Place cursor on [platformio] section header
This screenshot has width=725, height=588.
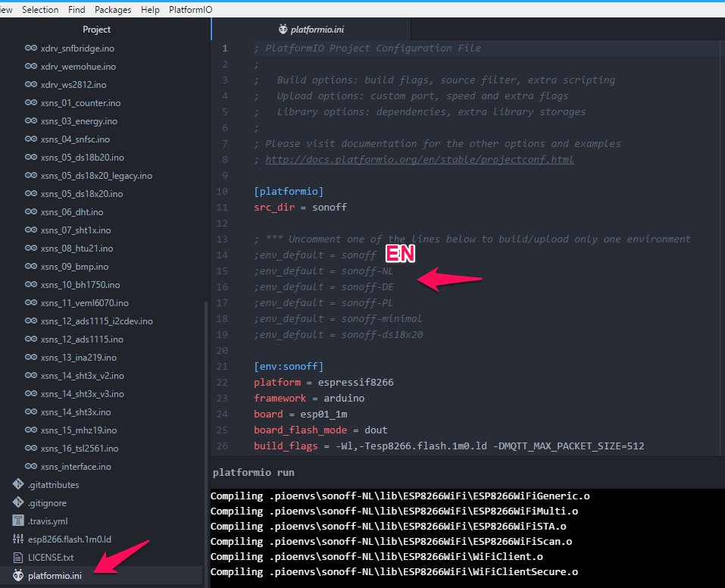coord(289,191)
